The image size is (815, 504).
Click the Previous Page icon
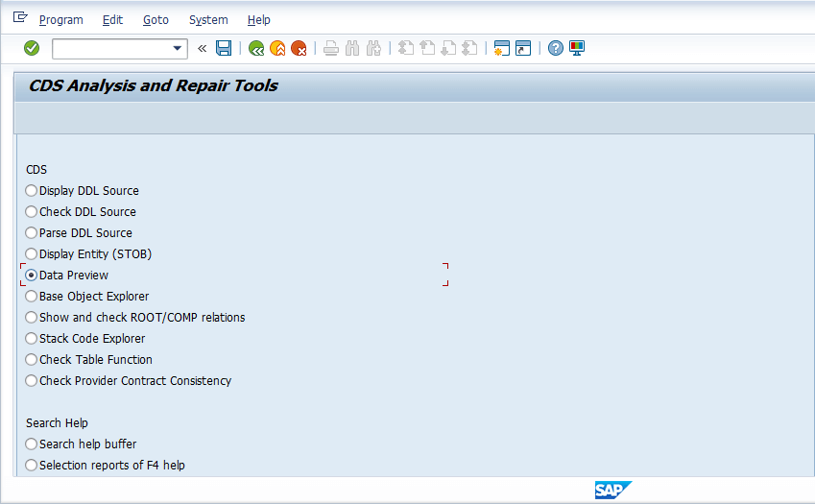pyautogui.click(x=427, y=48)
